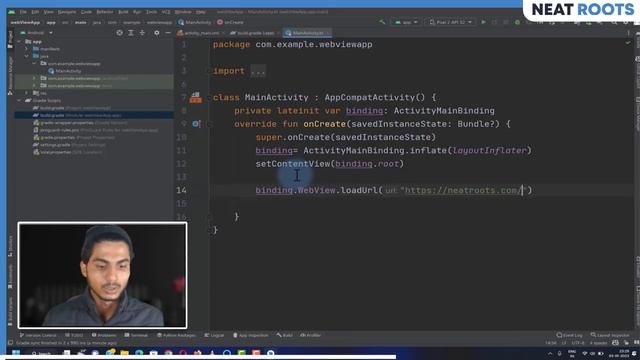Open the View menu
Viewport: 640px width, 360px height.
pyautogui.click(x=48, y=12)
